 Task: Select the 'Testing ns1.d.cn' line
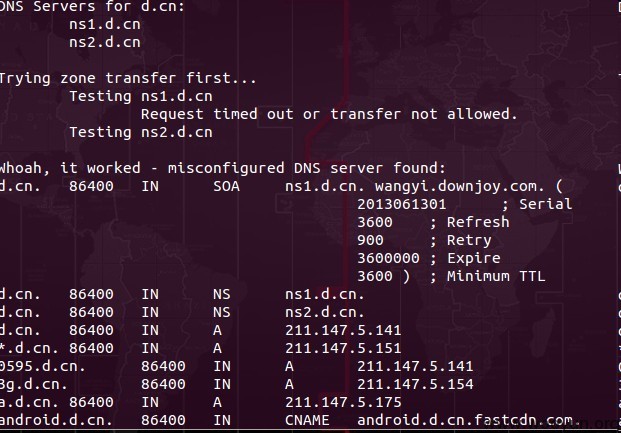click(x=141, y=96)
